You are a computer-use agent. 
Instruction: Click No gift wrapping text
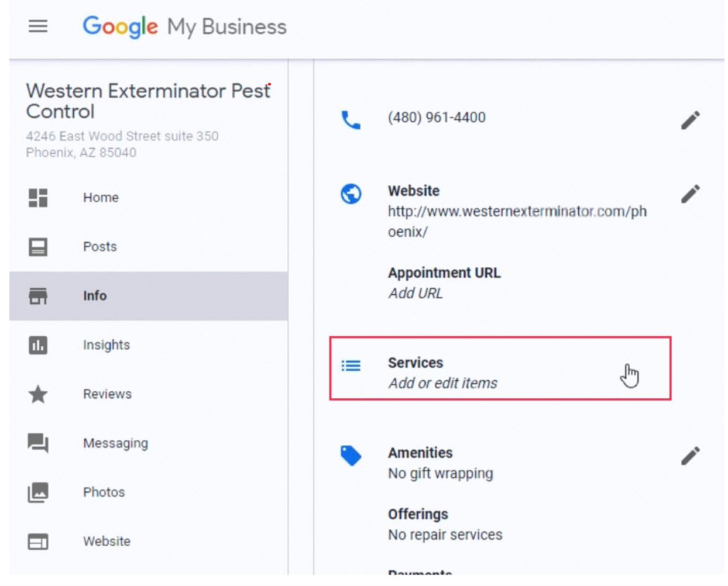pyautogui.click(x=441, y=473)
